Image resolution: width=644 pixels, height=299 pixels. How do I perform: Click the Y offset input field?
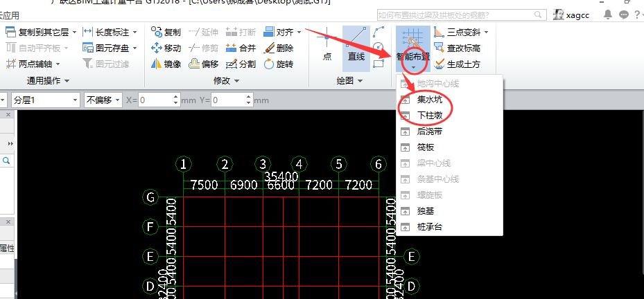point(228,100)
